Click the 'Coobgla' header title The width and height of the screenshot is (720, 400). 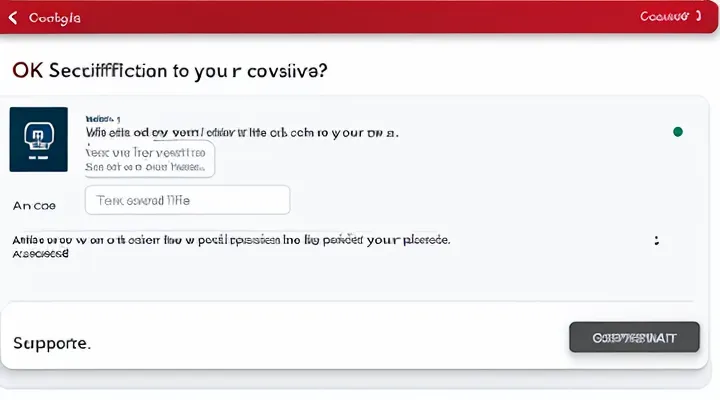pos(55,18)
